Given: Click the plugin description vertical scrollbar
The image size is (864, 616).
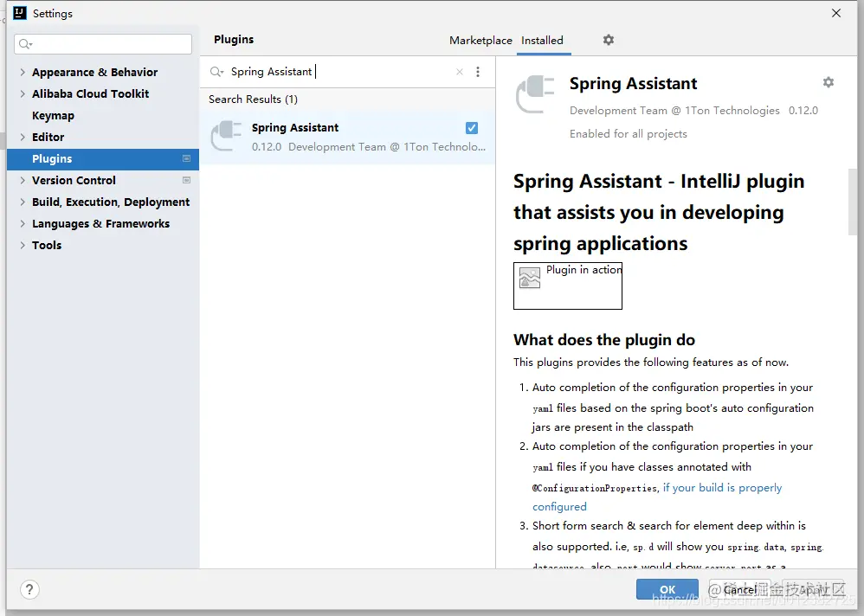Looking at the screenshot, I should [852, 202].
